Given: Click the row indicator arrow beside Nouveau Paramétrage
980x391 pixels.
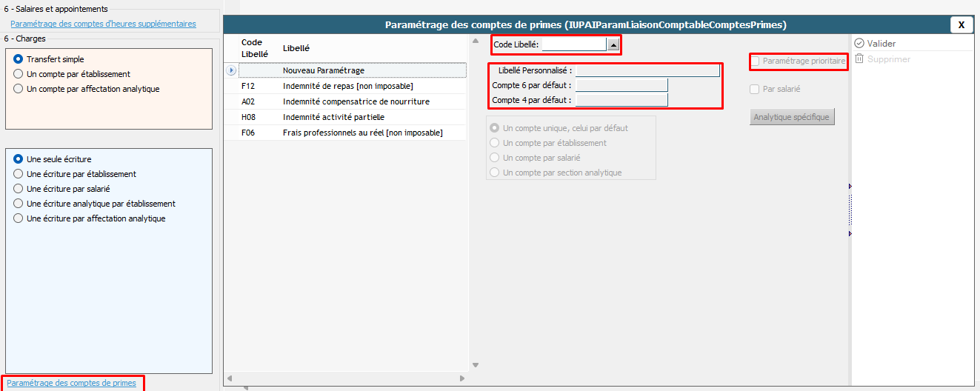Looking at the screenshot, I should (231, 70).
